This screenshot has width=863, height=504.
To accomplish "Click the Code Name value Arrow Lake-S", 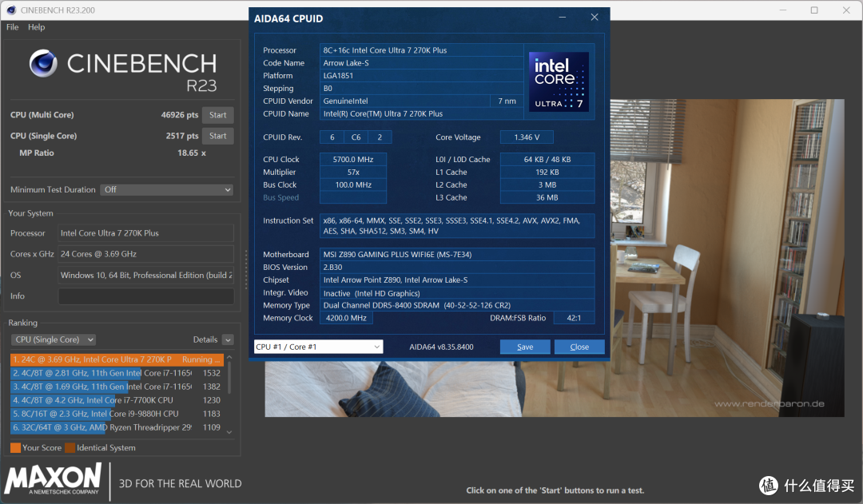I will 422,63.
